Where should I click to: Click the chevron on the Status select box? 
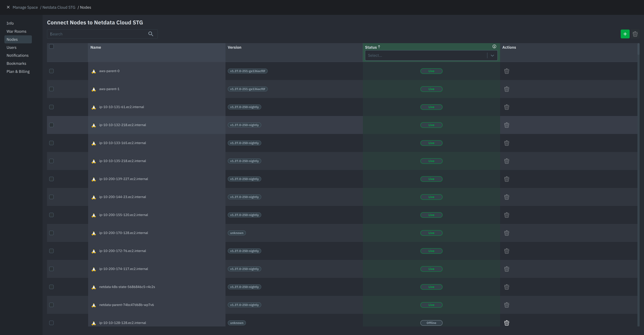[492, 55]
